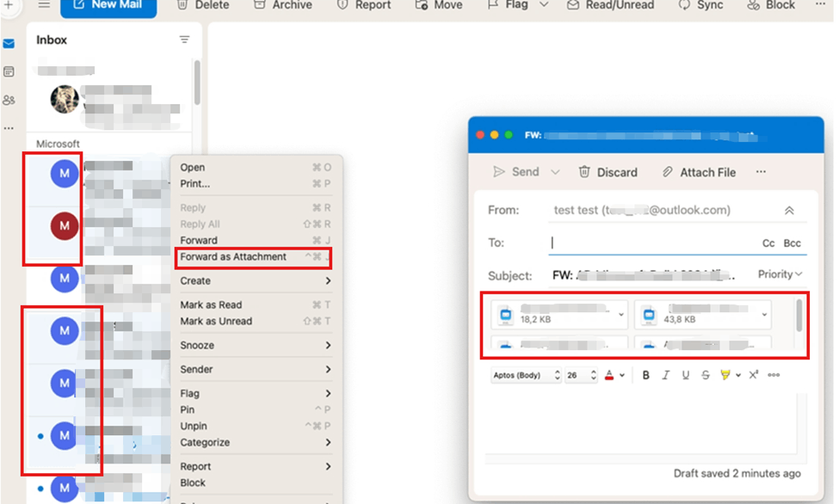The width and height of the screenshot is (839, 504).
Task: Archive the selected messages via the toolbar
Action: click(x=282, y=5)
